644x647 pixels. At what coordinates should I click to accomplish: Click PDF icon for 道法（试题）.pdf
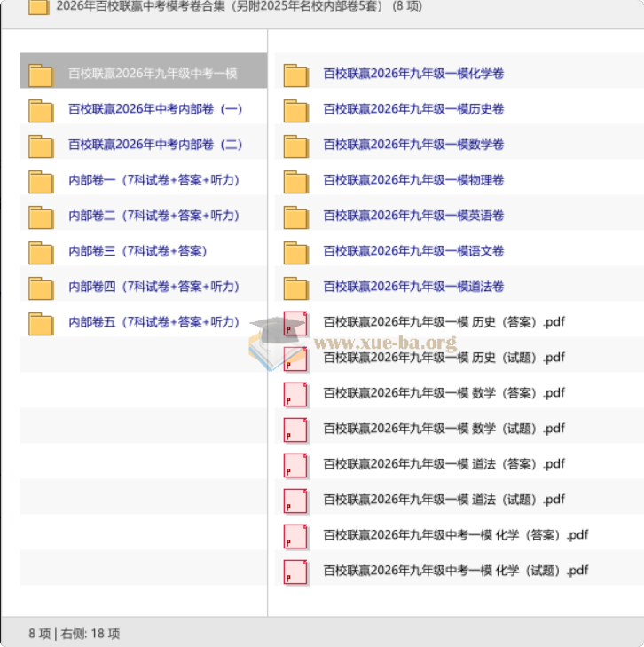tap(295, 501)
